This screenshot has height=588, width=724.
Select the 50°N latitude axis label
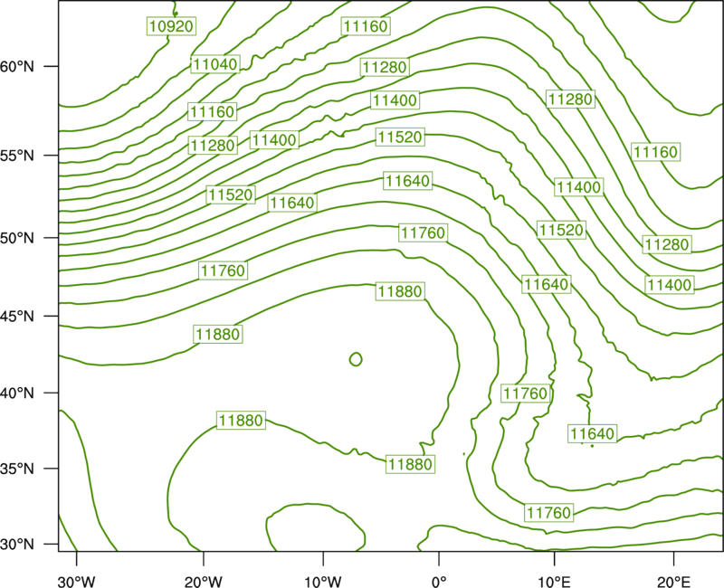(17, 238)
